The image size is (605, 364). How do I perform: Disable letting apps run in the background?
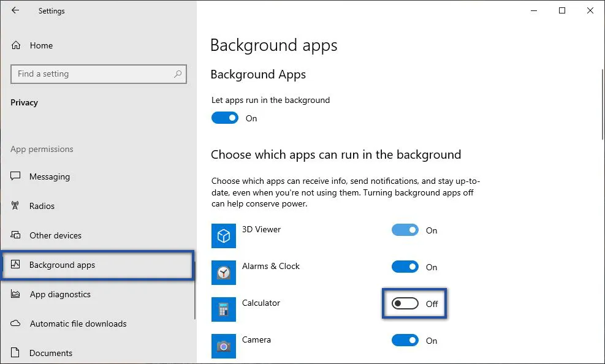225,118
